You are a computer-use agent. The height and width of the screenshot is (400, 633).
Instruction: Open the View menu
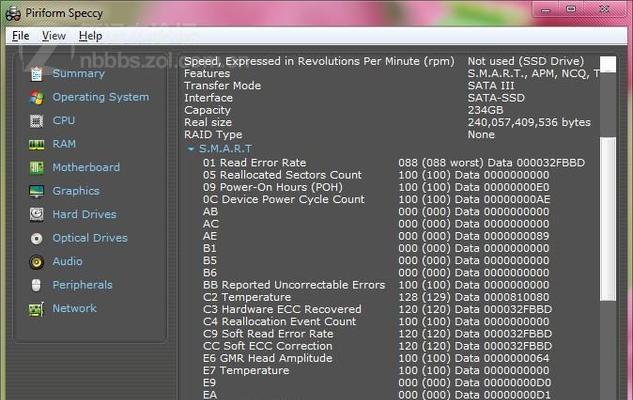pos(54,36)
